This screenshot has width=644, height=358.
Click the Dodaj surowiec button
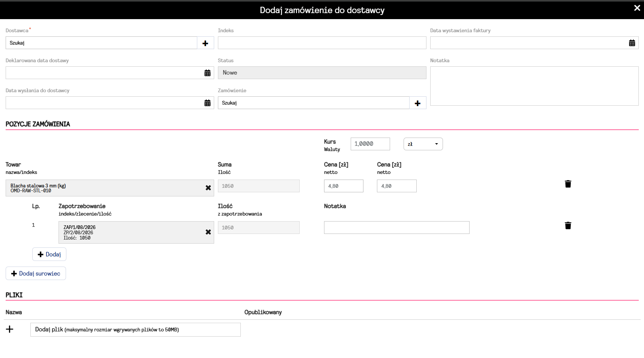point(36,273)
